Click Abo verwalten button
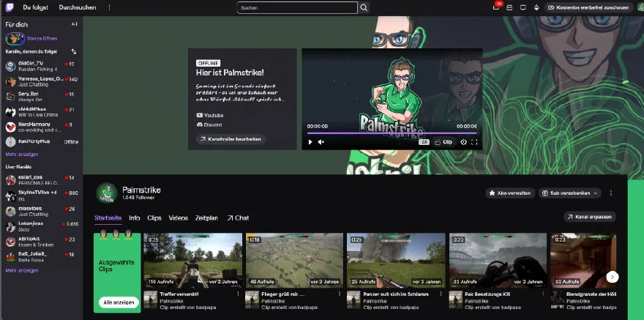 (x=510, y=193)
